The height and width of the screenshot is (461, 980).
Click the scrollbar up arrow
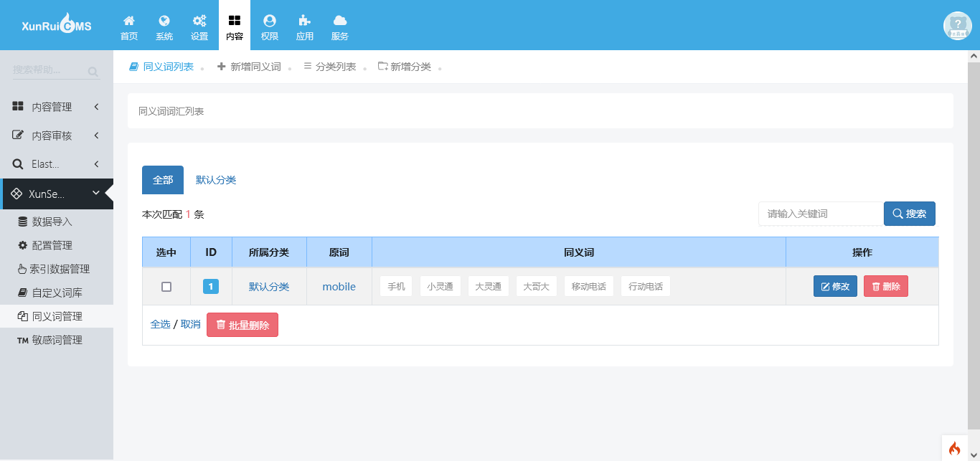point(974,55)
